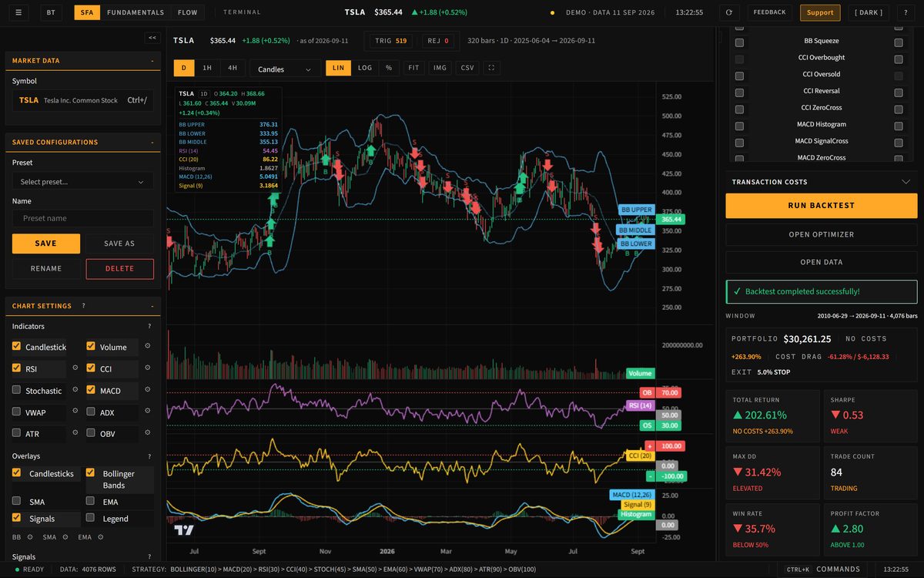The height and width of the screenshot is (578, 924).
Task: Open Stochastic indicator settings gear
Action: coord(75,390)
